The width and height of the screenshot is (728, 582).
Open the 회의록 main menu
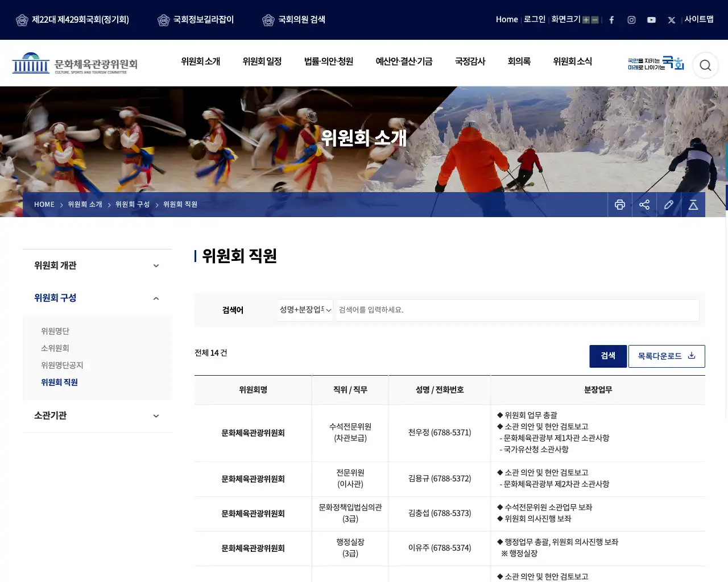519,61
